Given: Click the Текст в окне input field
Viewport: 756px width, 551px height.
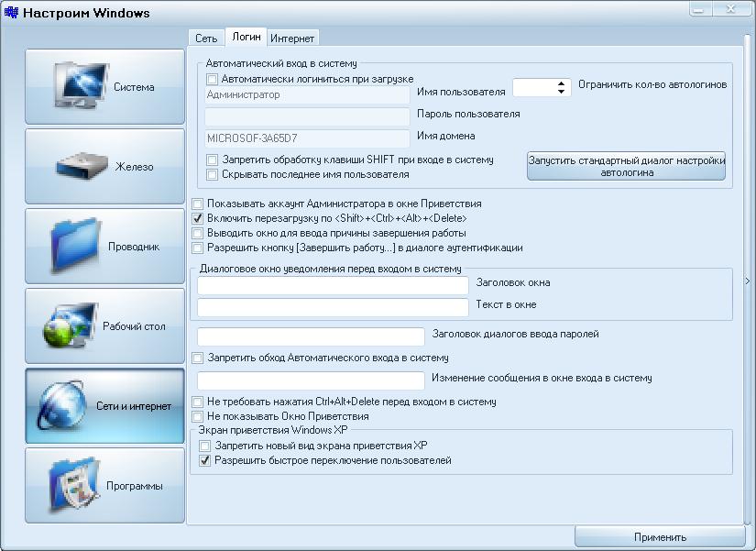Looking at the screenshot, I should [333, 307].
